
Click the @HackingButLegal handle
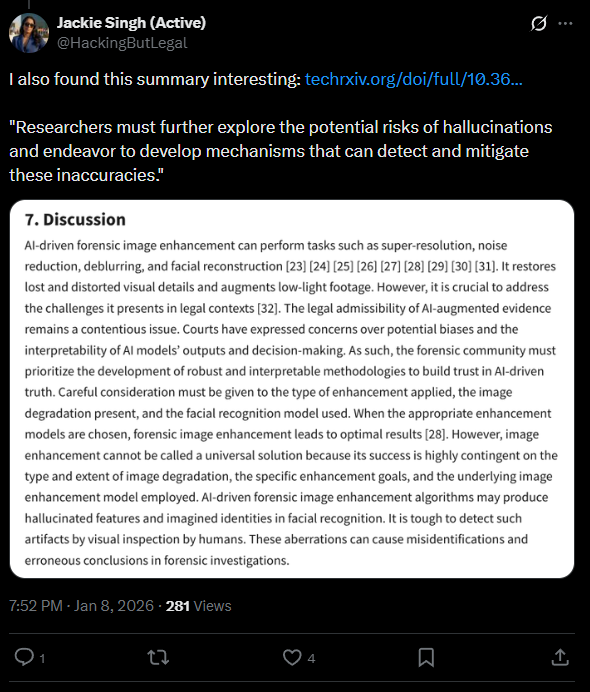[x=122, y=43]
